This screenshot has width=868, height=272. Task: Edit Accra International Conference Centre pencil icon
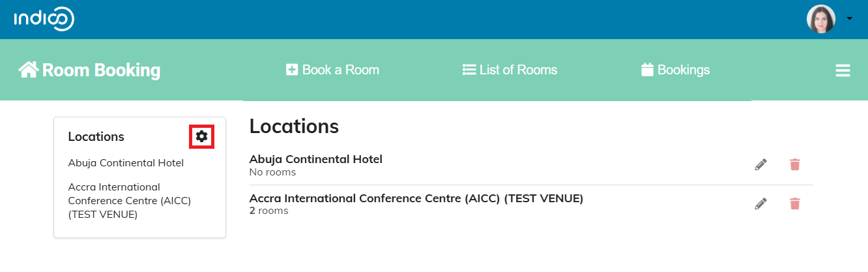click(760, 204)
